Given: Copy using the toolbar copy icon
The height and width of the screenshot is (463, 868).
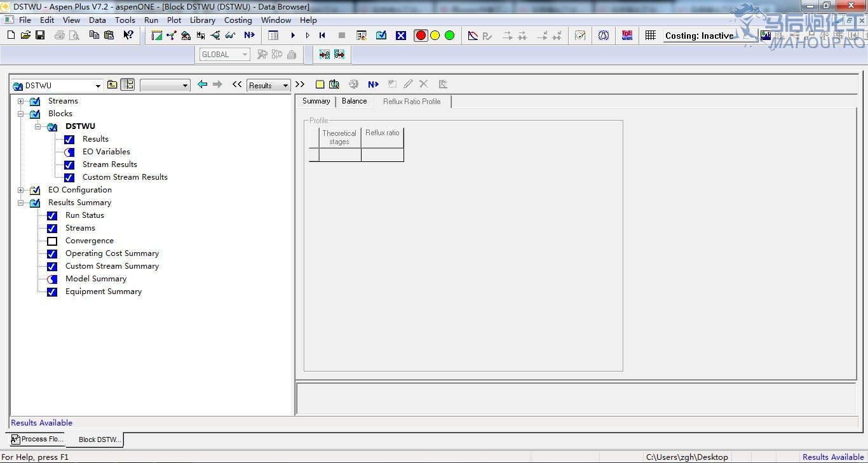Looking at the screenshot, I should tap(94, 36).
